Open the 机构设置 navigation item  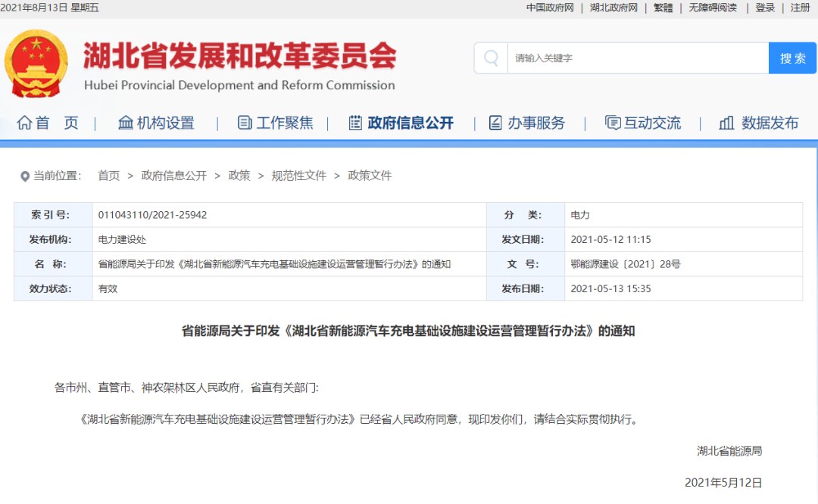pos(156,123)
